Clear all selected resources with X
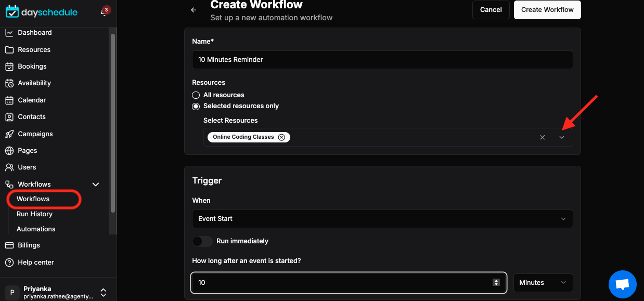The image size is (644, 301). click(x=543, y=137)
